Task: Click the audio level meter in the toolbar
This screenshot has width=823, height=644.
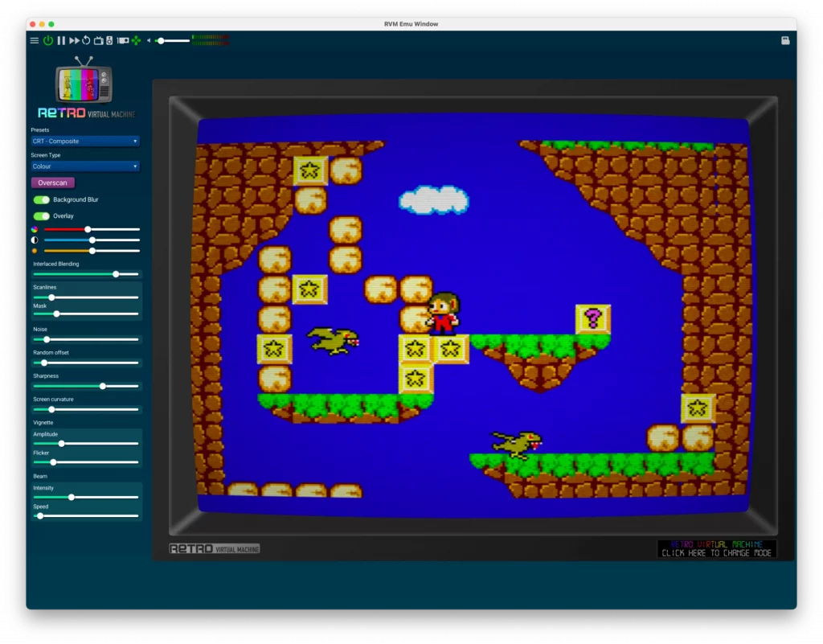Action: pos(211,40)
